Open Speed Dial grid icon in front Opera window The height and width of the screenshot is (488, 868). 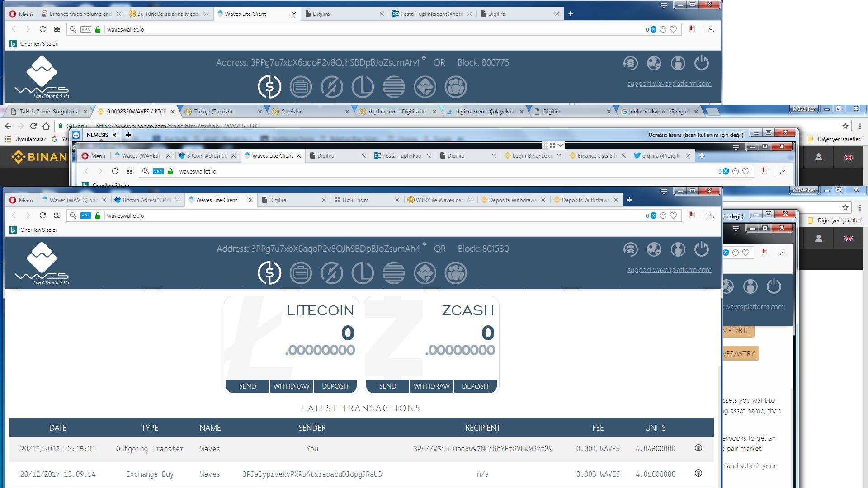[x=57, y=216]
